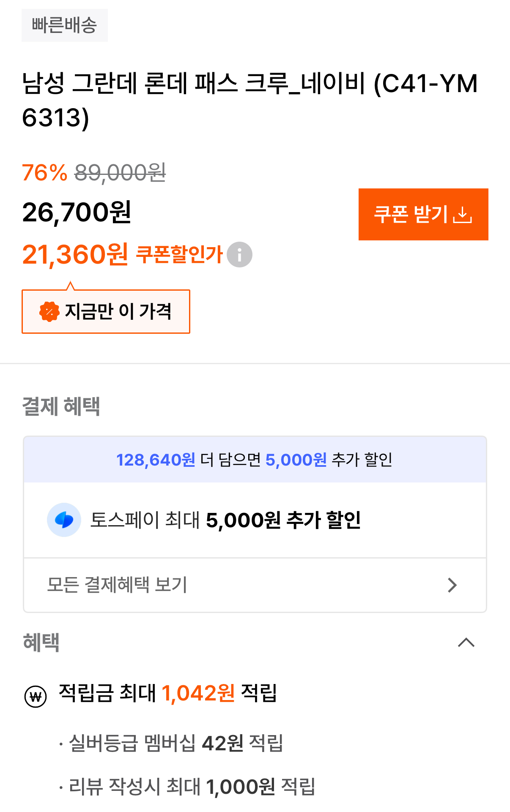This screenshot has height=812, width=510.
Task: Open the 모든 결제혜택 보기 link
Action: (x=117, y=585)
